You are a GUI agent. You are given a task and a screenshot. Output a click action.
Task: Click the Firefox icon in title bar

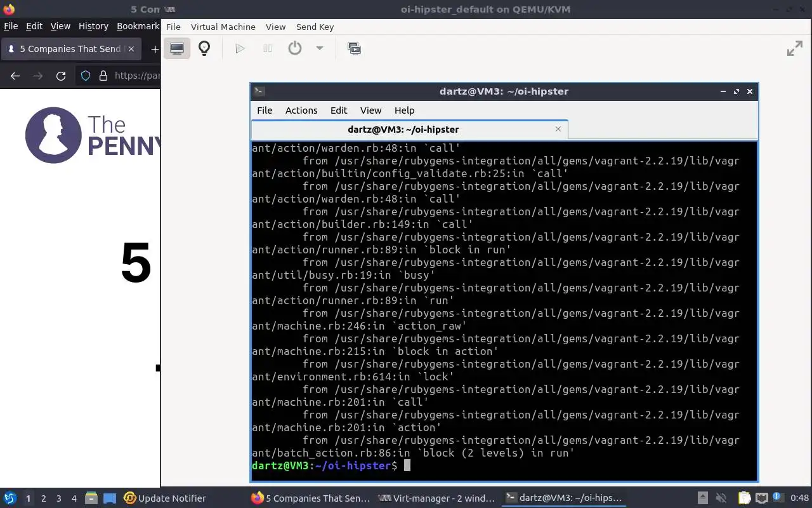(x=9, y=9)
